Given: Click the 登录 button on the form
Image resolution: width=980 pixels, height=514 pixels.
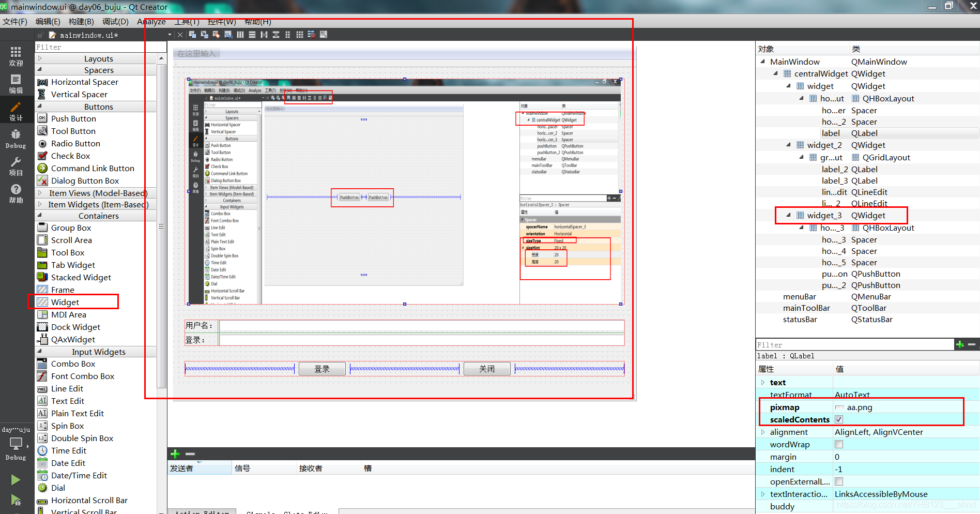Looking at the screenshot, I should tap(323, 369).
